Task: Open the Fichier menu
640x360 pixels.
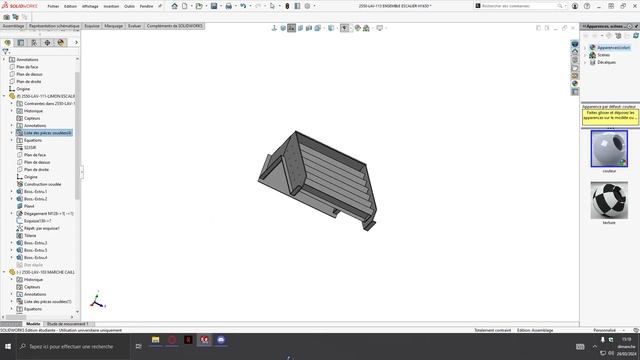Action: pyautogui.click(x=53, y=6)
